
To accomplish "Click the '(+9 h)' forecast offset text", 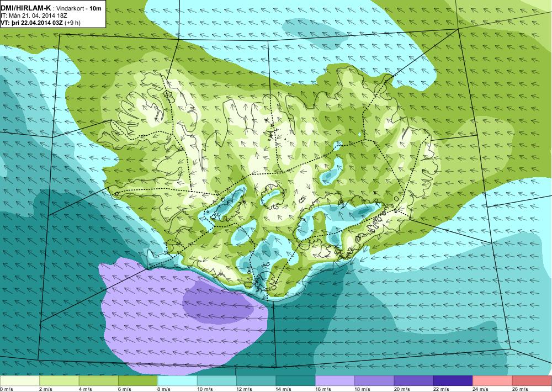I will point(72,23).
